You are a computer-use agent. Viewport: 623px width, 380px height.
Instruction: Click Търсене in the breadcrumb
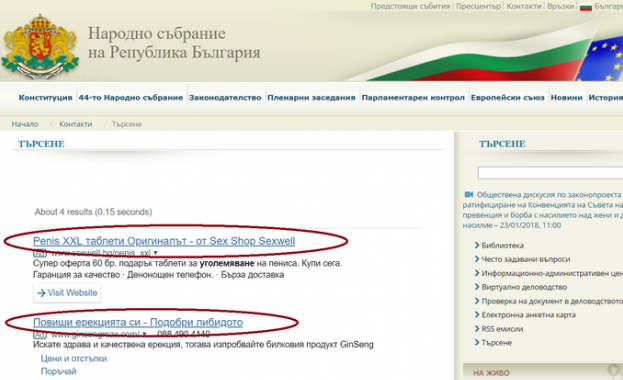[127, 124]
